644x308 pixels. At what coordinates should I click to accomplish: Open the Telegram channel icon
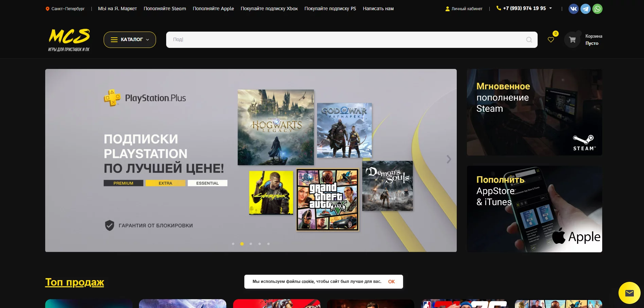click(586, 9)
